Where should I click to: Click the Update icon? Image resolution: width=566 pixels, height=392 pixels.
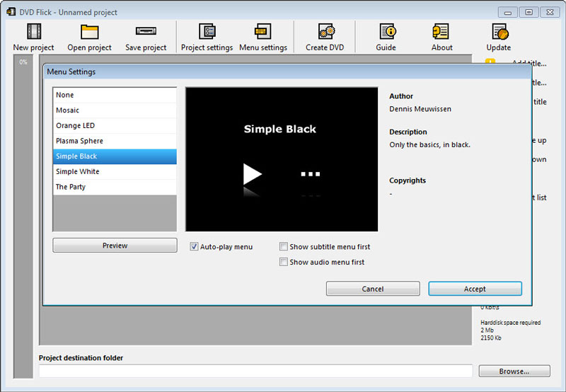click(x=499, y=32)
